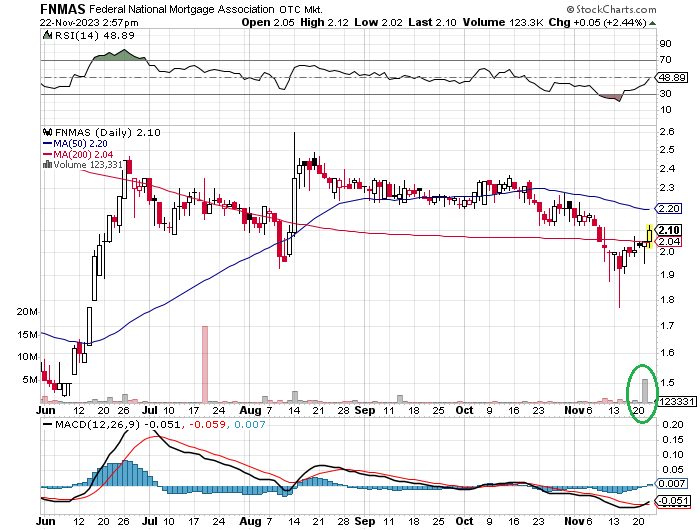
Task: Click the RSI(14) 48.89 legend text
Action: (95, 35)
